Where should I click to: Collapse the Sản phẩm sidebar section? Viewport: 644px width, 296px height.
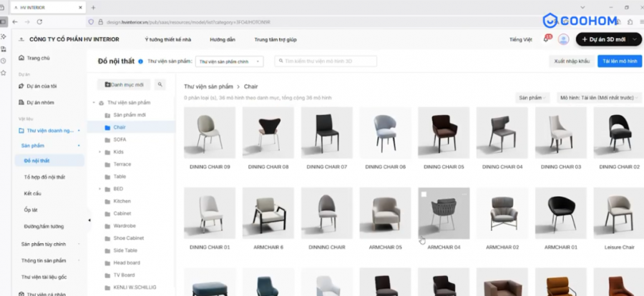click(79, 145)
